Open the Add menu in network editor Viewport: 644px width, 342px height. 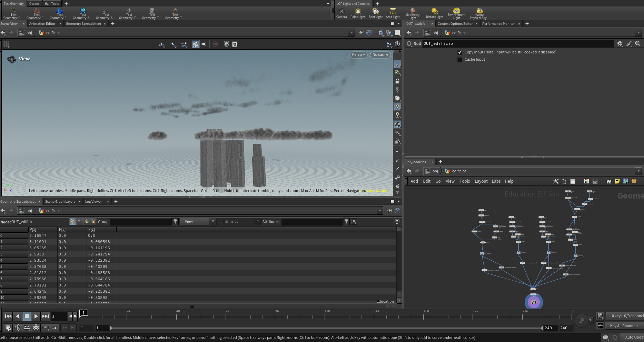414,181
